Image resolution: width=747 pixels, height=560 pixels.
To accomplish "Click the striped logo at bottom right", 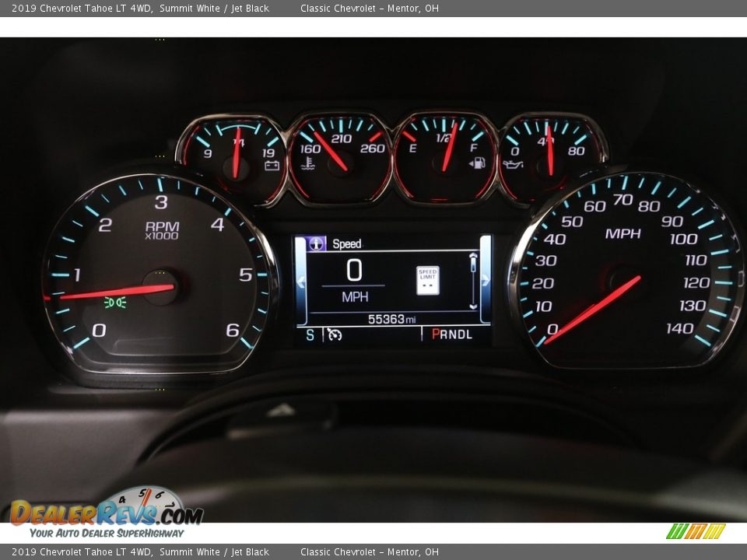I will coord(696,531).
